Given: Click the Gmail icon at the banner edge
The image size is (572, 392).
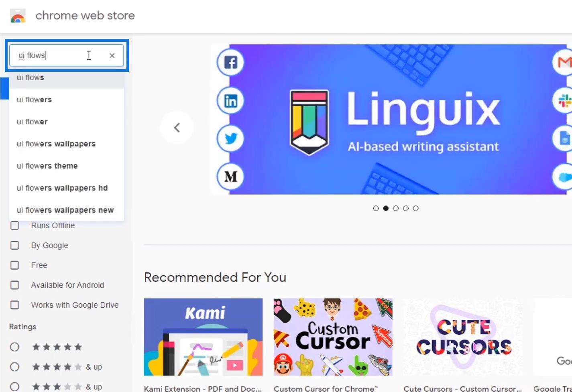Looking at the screenshot, I should click(563, 62).
